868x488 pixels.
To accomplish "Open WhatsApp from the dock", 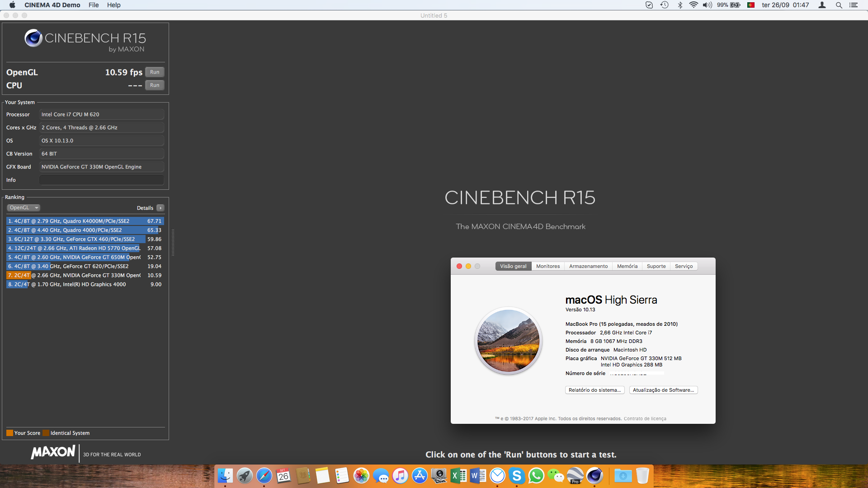I will 536,475.
